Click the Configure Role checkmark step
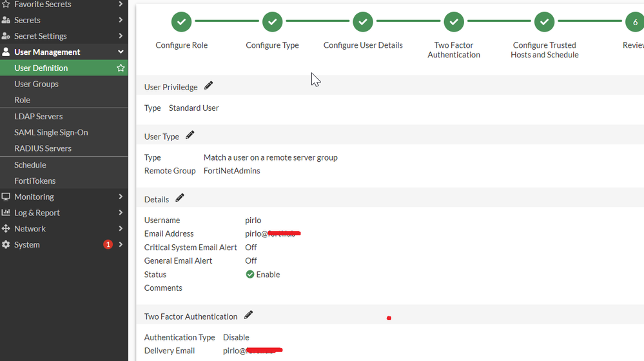Screen dimensions: 644x361 [x=181, y=22]
